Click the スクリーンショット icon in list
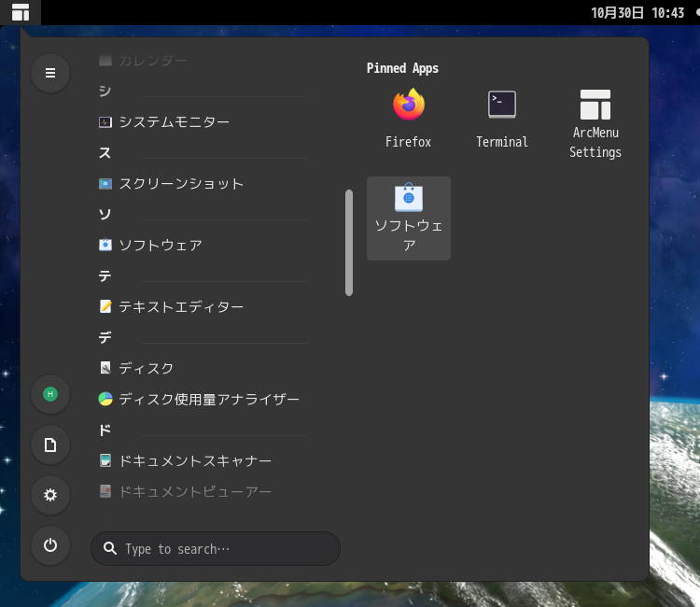The image size is (700, 607). [x=105, y=184]
